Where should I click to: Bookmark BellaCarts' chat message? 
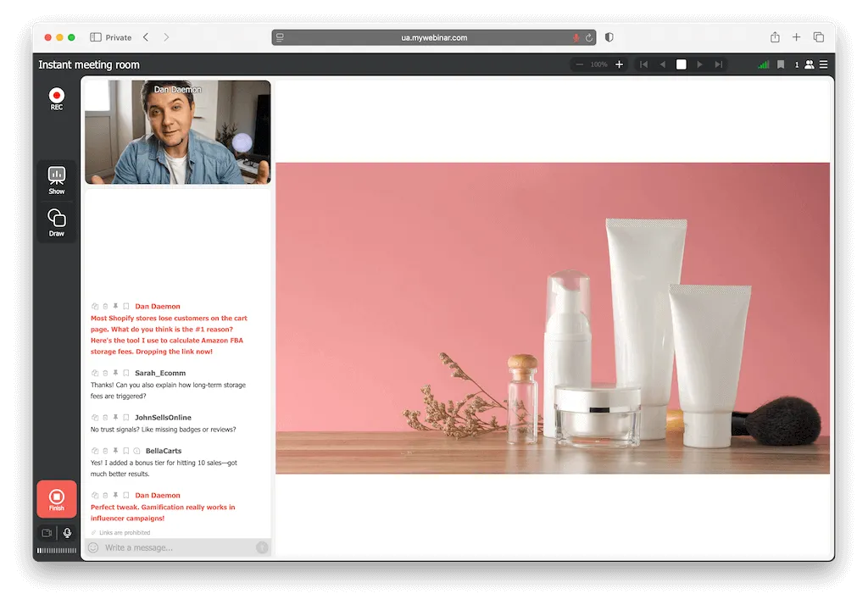pyautogui.click(x=126, y=451)
